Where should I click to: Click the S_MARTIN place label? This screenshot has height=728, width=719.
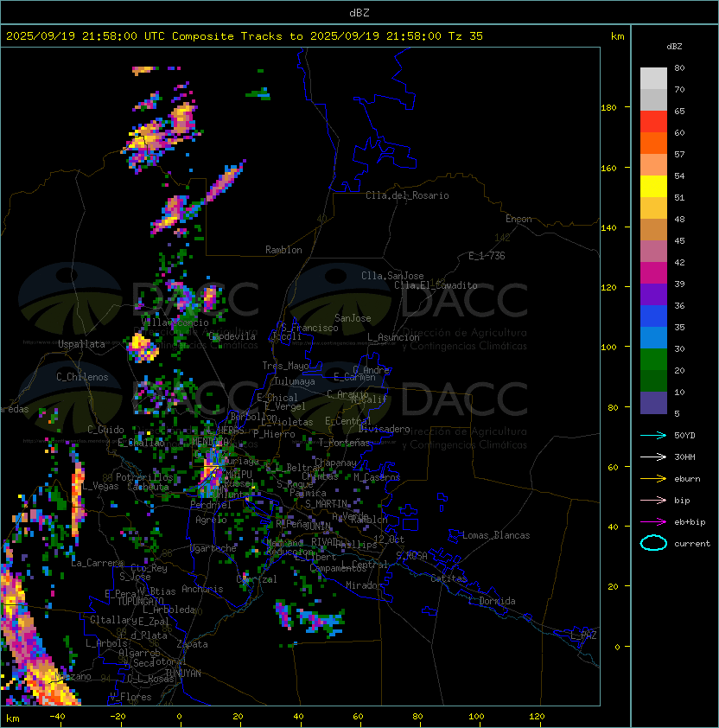(x=327, y=504)
